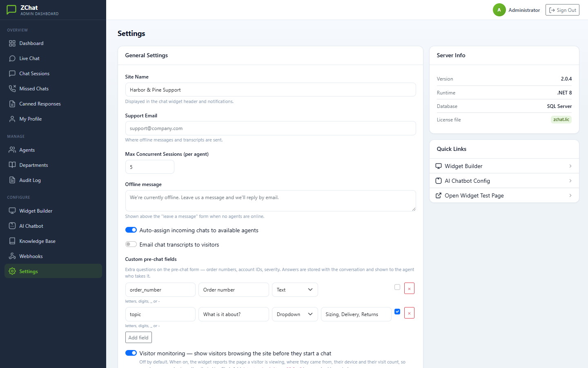This screenshot has width=588, height=368.
Task: Expand the AI Chatbot Config quick link chevron
Action: coord(570,181)
